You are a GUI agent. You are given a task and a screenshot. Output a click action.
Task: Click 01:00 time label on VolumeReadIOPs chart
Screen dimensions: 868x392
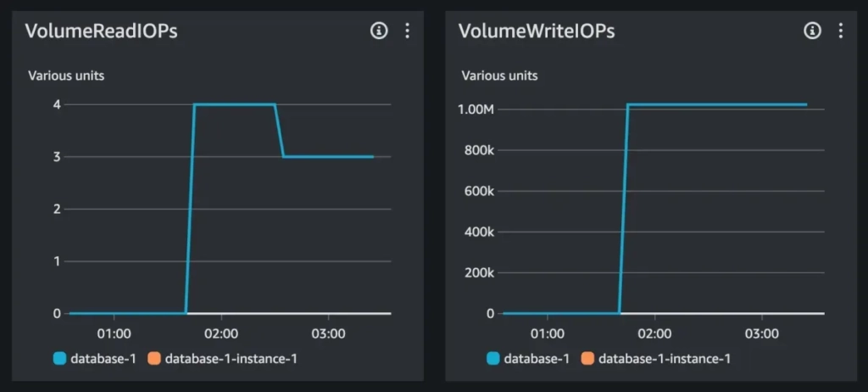point(114,334)
